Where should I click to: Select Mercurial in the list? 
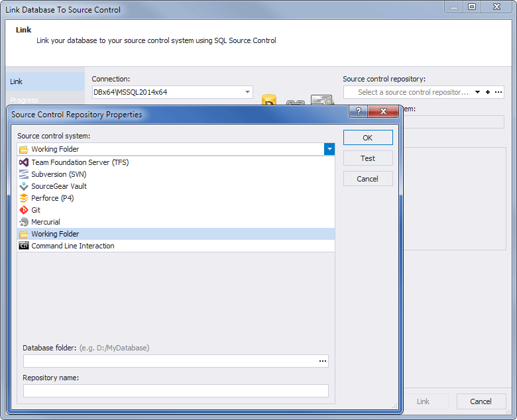tap(176, 222)
